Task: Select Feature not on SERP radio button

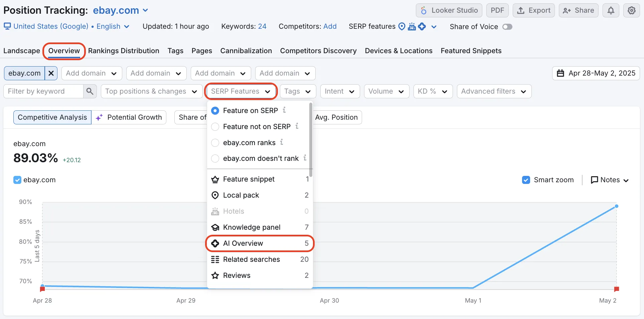Action: pyautogui.click(x=215, y=126)
